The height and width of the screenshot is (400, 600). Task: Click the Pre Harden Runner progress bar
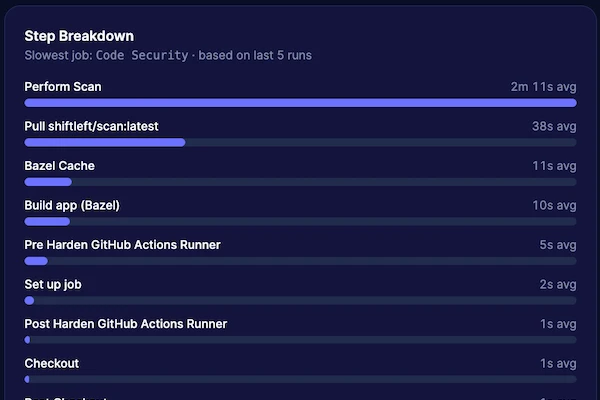(300, 261)
